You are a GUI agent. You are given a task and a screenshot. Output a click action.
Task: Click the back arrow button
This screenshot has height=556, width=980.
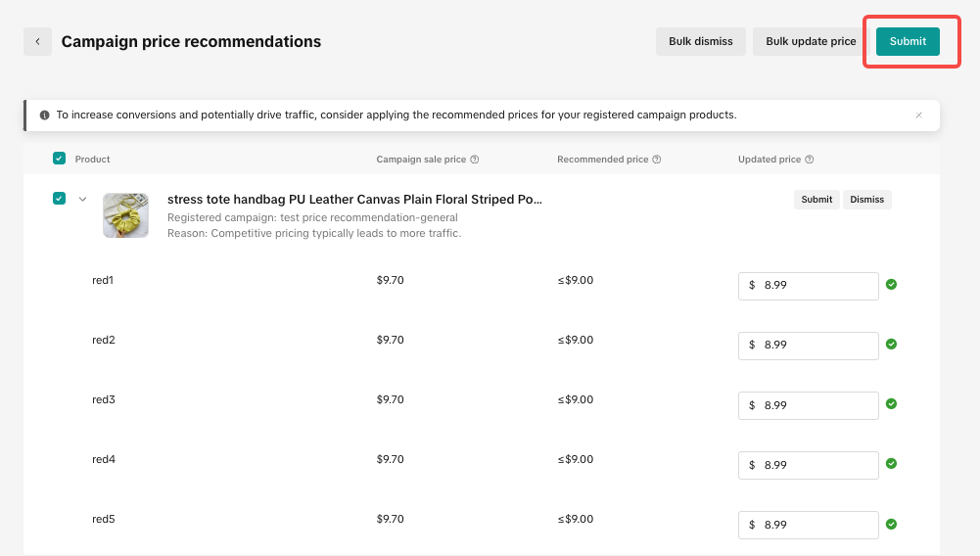click(37, 42)
